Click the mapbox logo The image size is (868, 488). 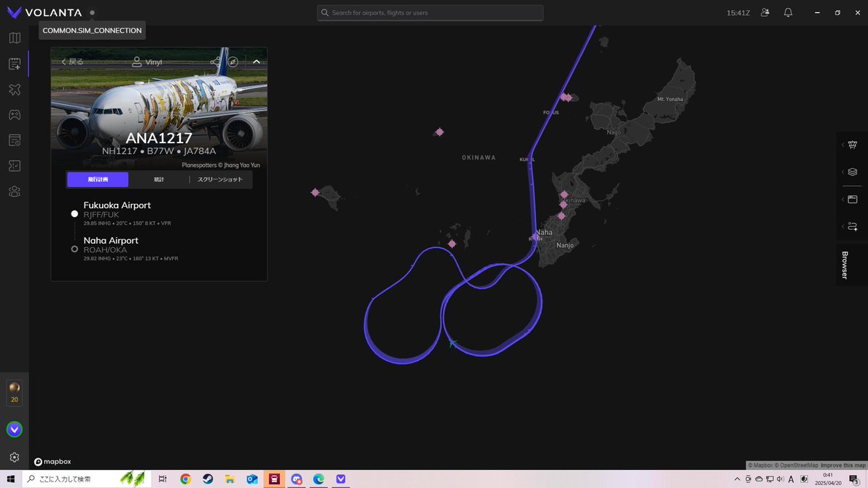coord(52,461)
